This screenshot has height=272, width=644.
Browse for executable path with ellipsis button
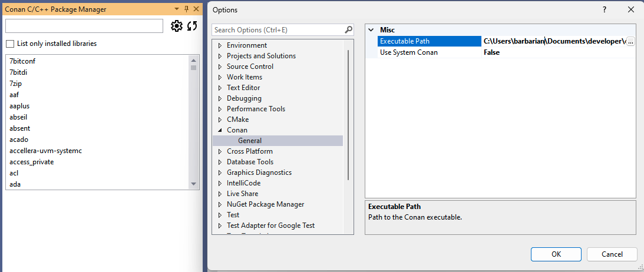(630, 41)
